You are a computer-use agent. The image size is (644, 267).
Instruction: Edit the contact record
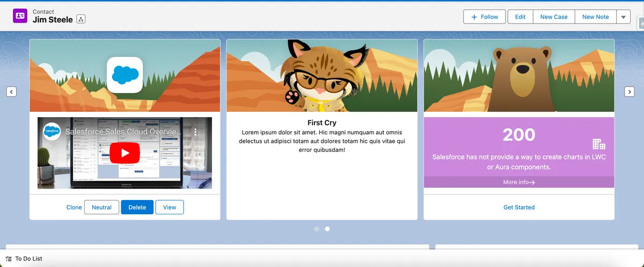pos(520,17)
